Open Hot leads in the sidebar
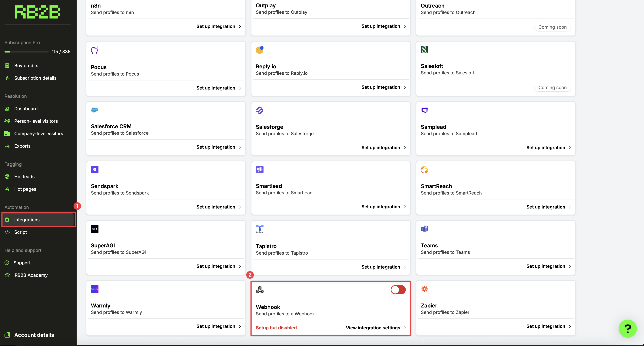 pyautogui.click(x=24, y=177)
